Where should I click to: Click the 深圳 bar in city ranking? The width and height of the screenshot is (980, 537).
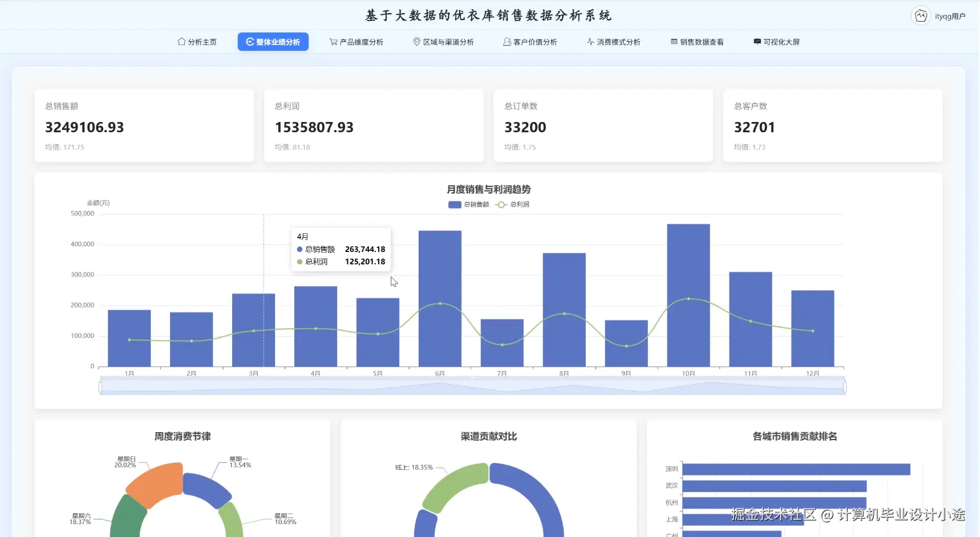coord(796,469)
